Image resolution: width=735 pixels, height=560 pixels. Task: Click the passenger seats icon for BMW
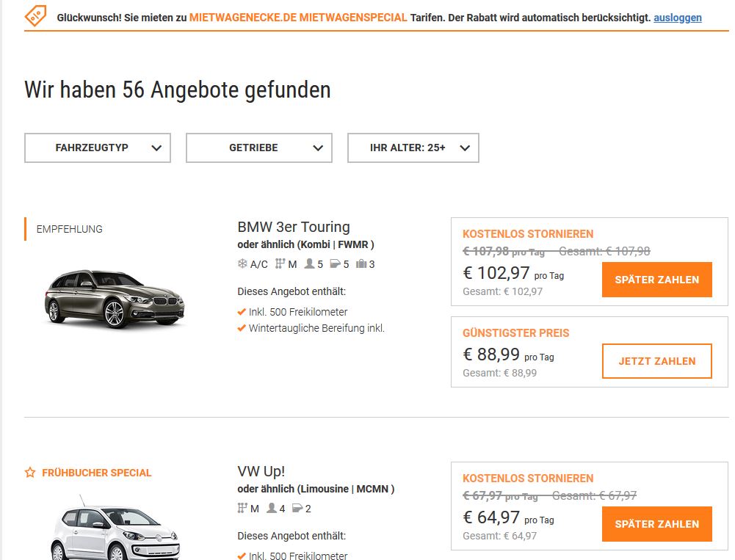309,264
